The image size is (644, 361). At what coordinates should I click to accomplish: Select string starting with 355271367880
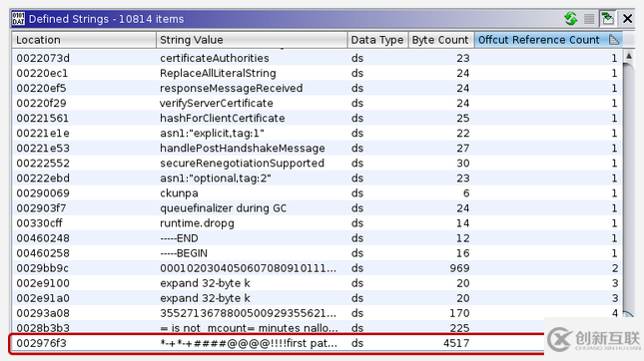[248, 313]
